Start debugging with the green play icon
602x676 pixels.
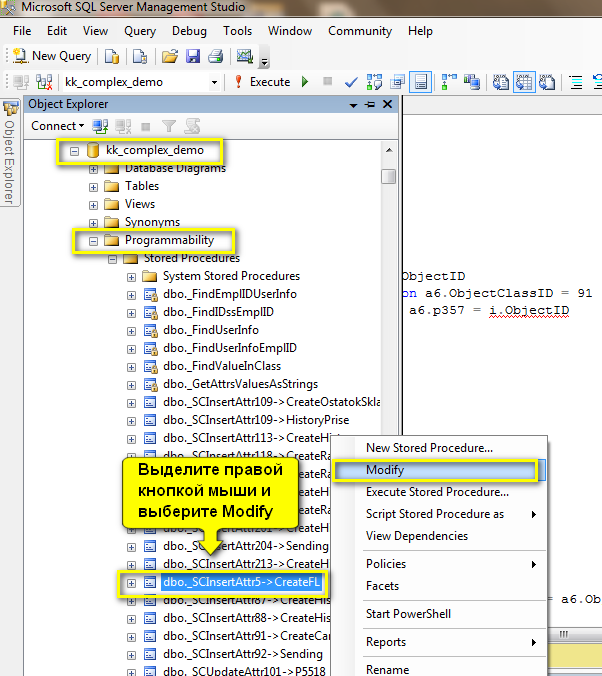coord(305,81)
